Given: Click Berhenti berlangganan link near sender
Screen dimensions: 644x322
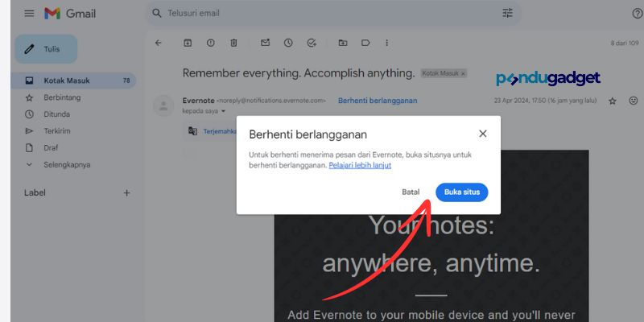Looking at the screenshot, I should click(378, 101).
